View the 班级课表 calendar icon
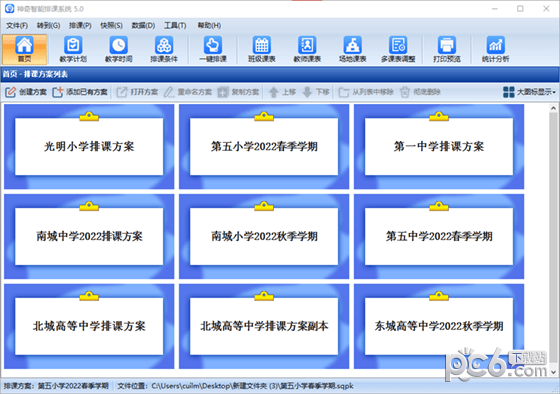 point(261,49)
